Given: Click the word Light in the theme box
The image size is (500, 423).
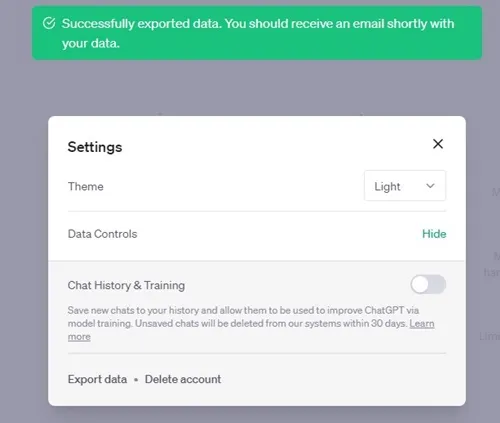Looking at the screenshot, I should 387,187.
